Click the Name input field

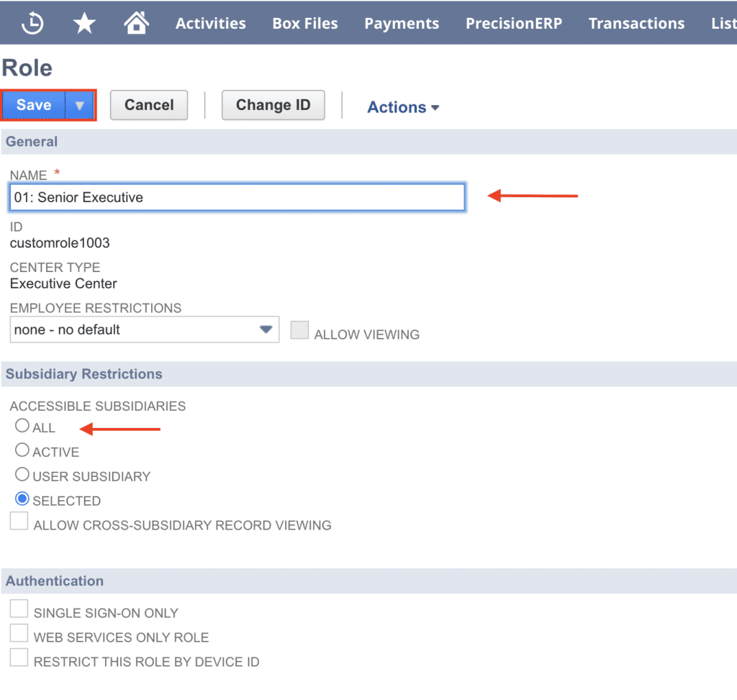[x=237, y=197]
